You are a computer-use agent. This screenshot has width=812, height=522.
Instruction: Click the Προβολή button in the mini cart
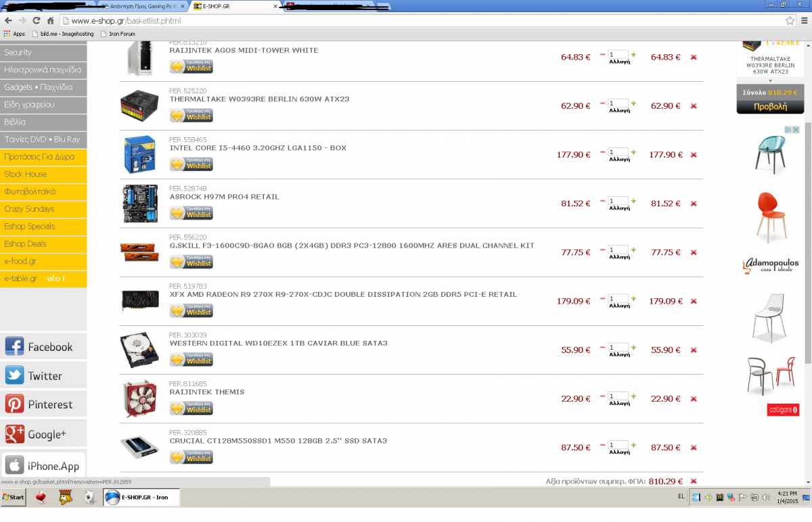770,107
